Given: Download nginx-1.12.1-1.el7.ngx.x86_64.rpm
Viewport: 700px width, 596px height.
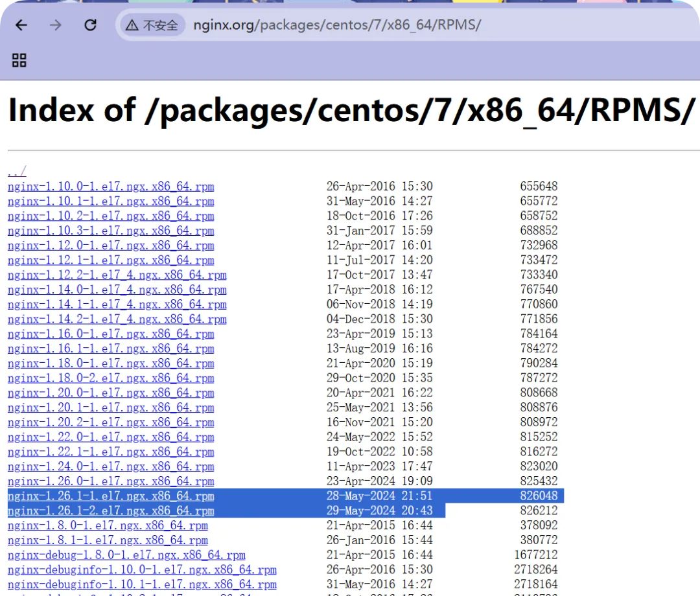Looking at the screenshot, I should pos(111,260).
